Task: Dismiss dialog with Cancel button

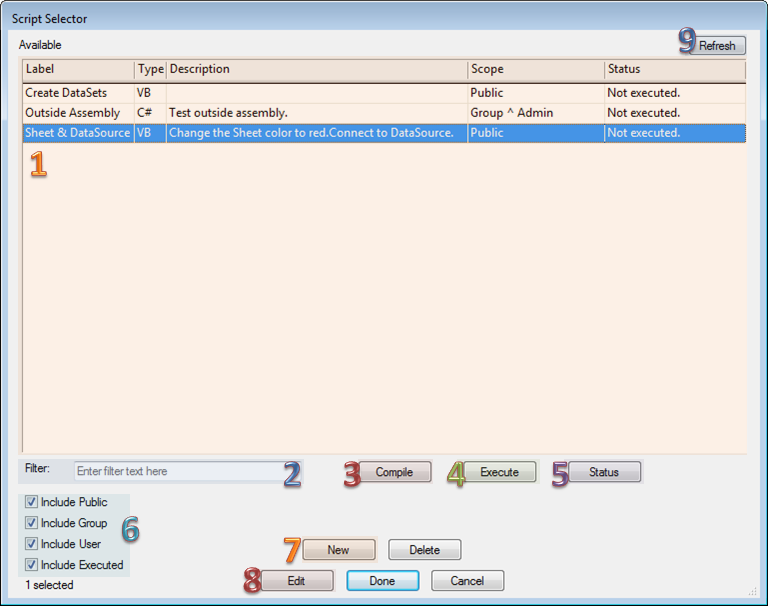Action: tap(467, 581)
